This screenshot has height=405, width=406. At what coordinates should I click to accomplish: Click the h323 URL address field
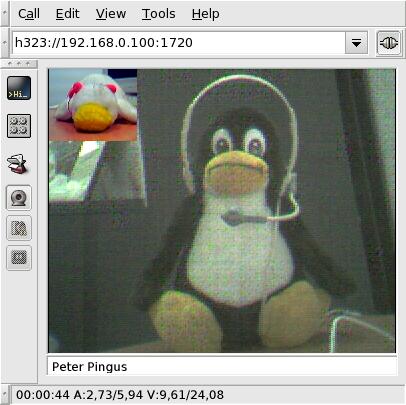point(179,43)
